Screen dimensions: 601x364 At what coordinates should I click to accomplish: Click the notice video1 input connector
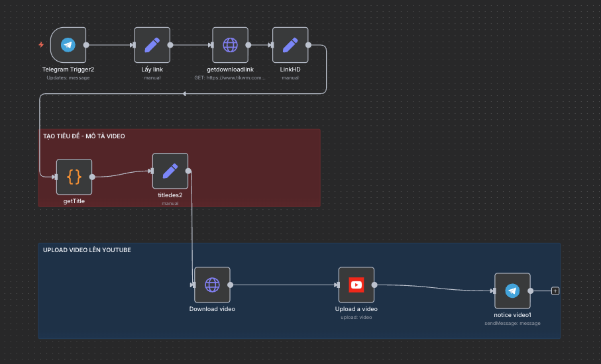click(x=494, y=291)
